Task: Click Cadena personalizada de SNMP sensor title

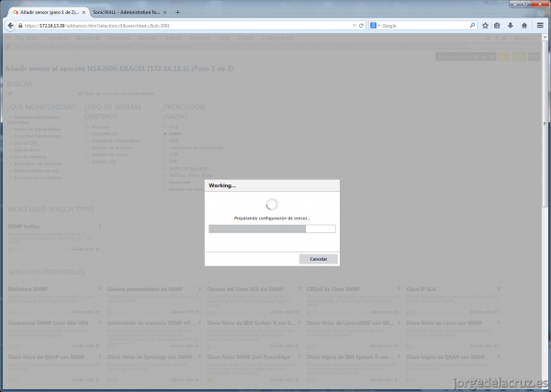Action: pyautogui.click(x=145, y=289)
